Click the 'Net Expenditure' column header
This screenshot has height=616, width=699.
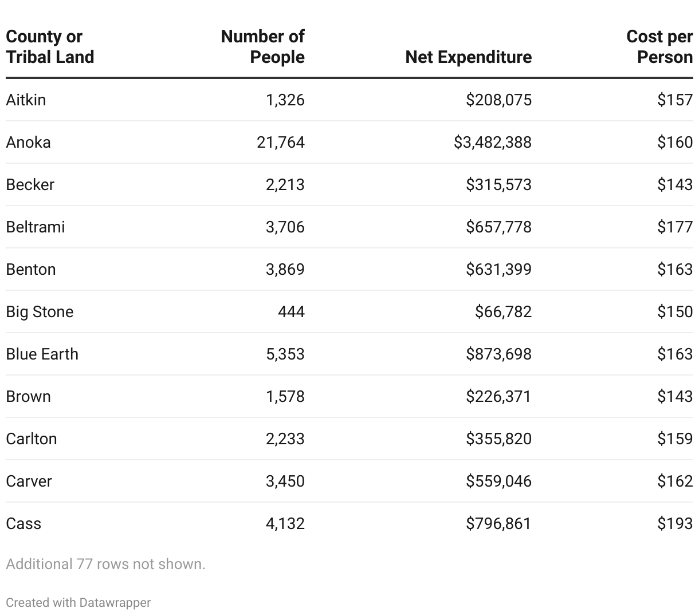(x=468, y=57)
